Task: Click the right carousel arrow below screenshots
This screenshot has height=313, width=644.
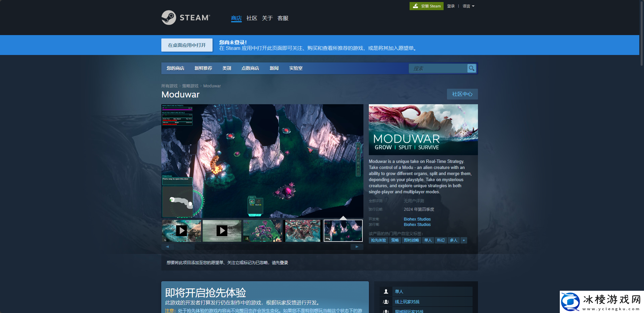Action: (357, 247)
